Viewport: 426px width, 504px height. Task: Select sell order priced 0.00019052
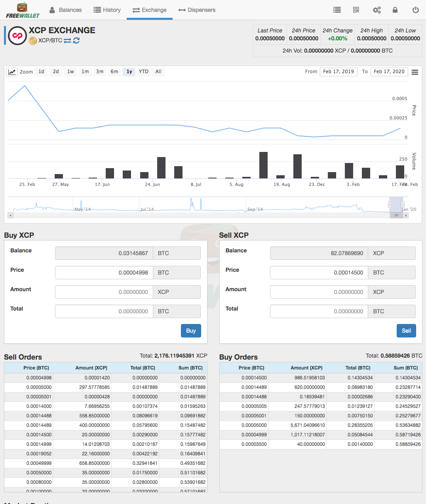click(106, 454)
